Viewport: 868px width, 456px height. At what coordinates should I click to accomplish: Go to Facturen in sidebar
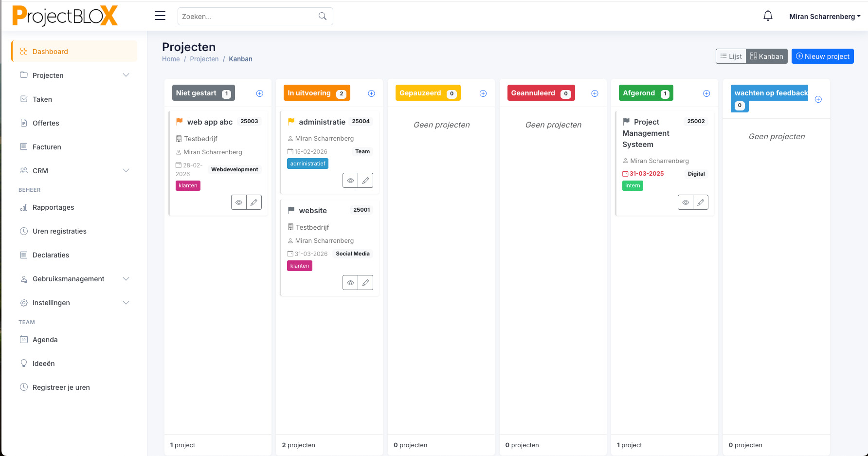(47, 147)
